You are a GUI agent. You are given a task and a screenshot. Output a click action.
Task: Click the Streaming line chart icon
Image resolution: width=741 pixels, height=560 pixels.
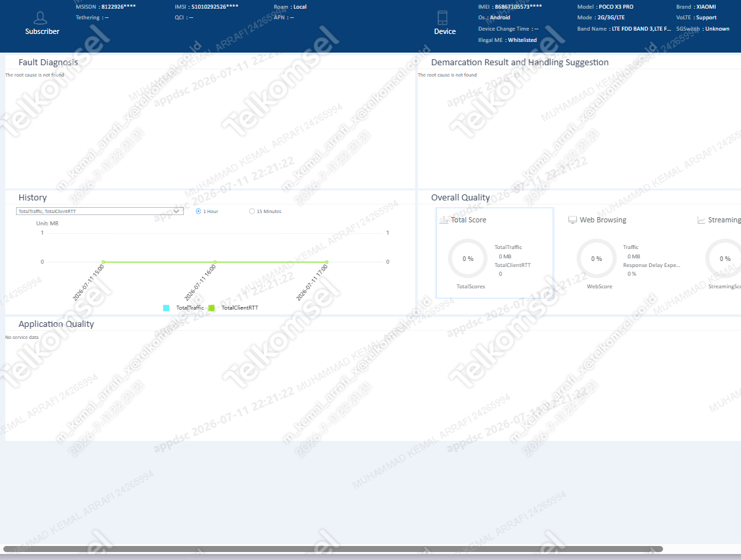click(x=701, y=220)
